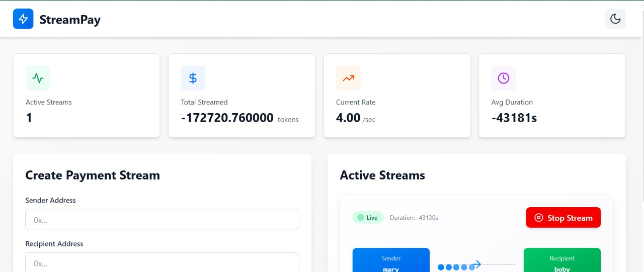Image resolution: width=644 pixels, height=272 pixels.
Task: Click the StreamPay lightning bolt logo
Action: [23, 19]
